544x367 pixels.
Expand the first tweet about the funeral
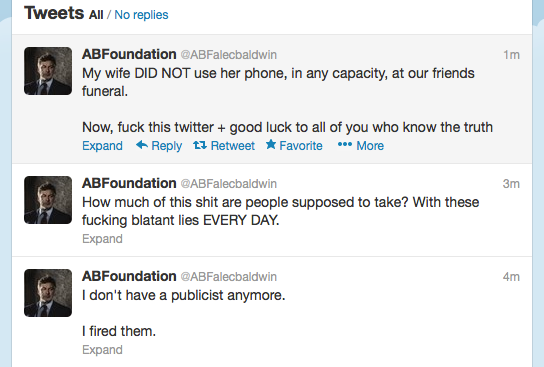tap(102, 146)
